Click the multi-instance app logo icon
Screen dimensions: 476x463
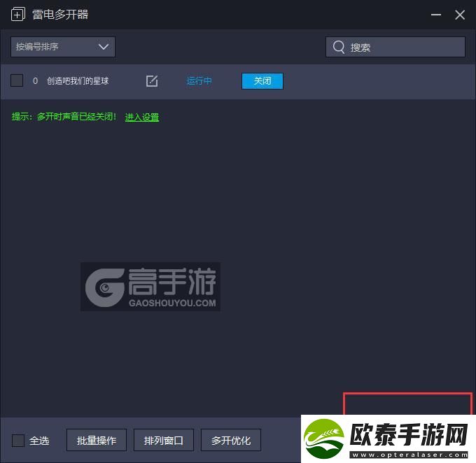point(18,15)
